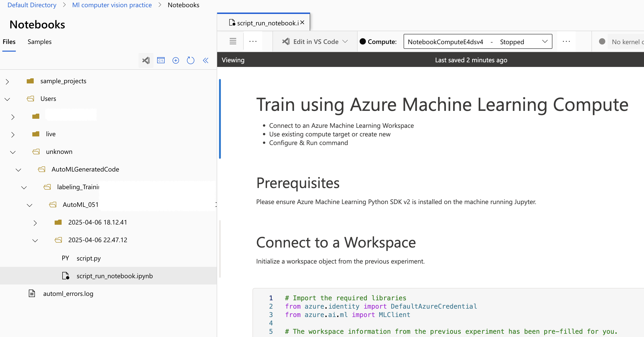Expand the 2025-04-06 18.12.41 folder
644x337 pixels.
pos(35,223)
